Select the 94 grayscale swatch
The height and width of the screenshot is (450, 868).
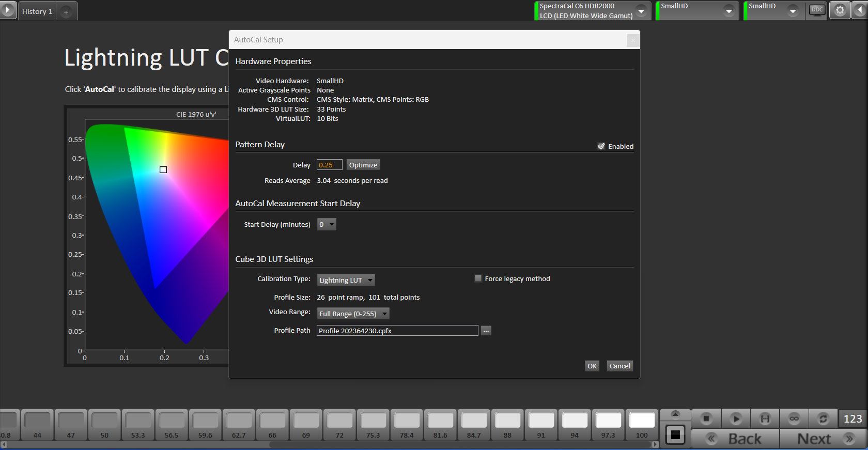(575, 425)
